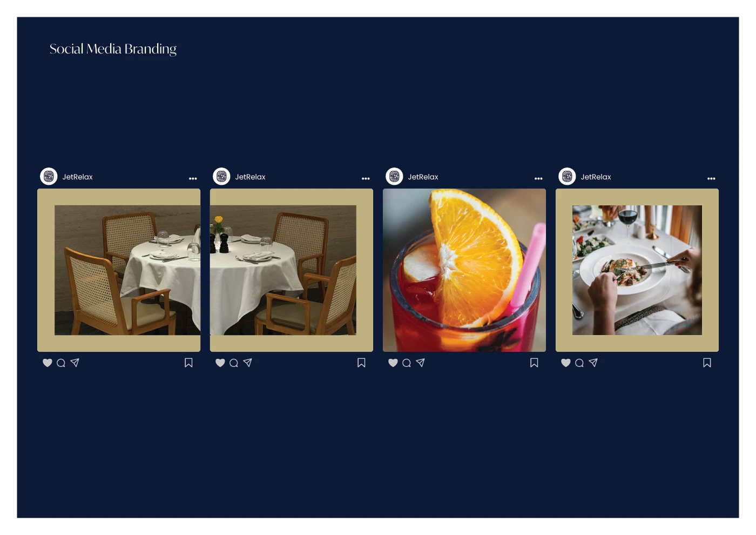Like the second post with black pepper mills
The width and height of the screenshot is (756, 535).
click(x=220, y=363)
